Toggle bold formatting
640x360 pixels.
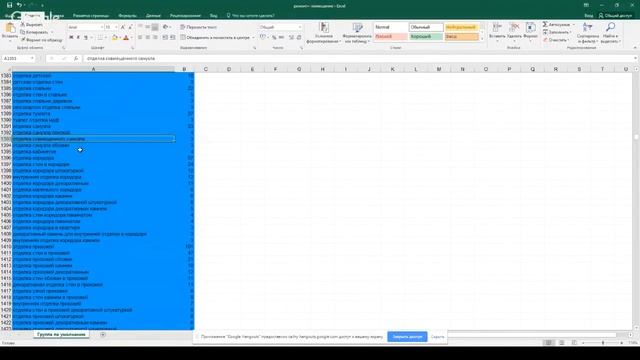pyautogui.click(x=71, y=38)
